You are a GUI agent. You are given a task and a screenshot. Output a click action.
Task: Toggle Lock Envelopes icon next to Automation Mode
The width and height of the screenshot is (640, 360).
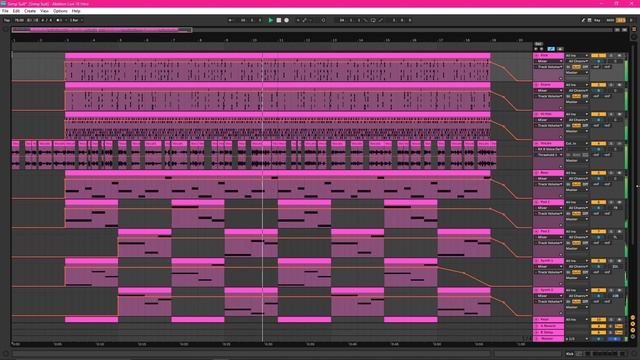[x=560, y=49]
